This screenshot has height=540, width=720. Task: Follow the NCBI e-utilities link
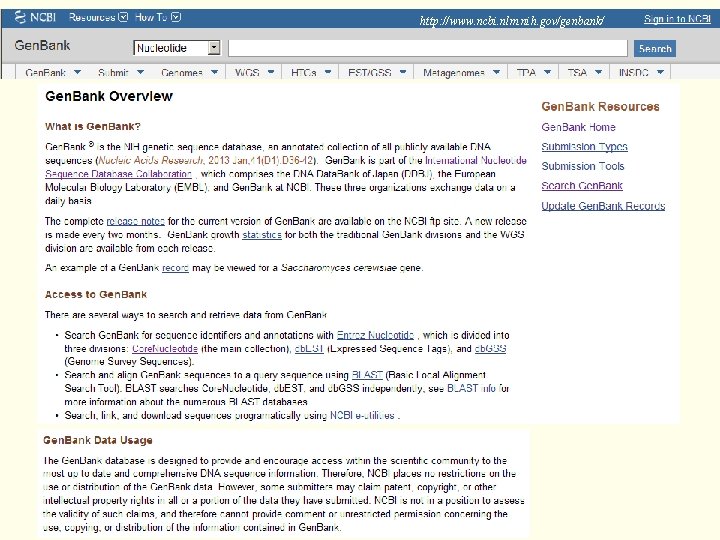pos(362,416)
